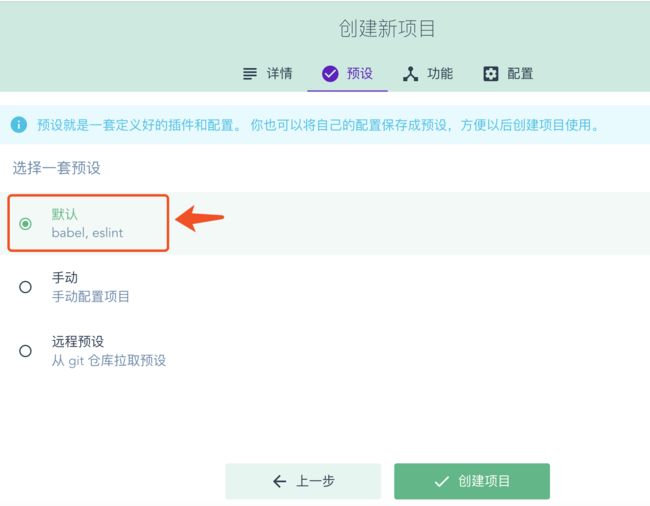
Task: Choose the 远程预设 radio button
Action: 25,351
